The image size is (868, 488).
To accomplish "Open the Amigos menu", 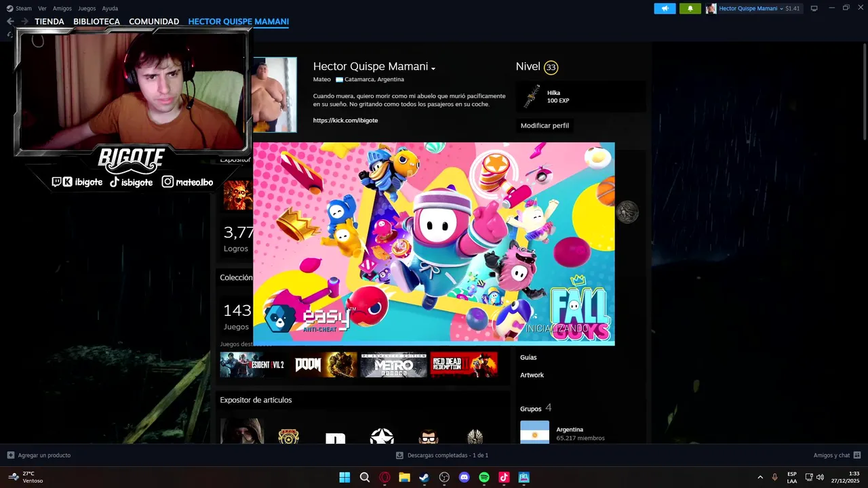I will click(x=62, y=8).
